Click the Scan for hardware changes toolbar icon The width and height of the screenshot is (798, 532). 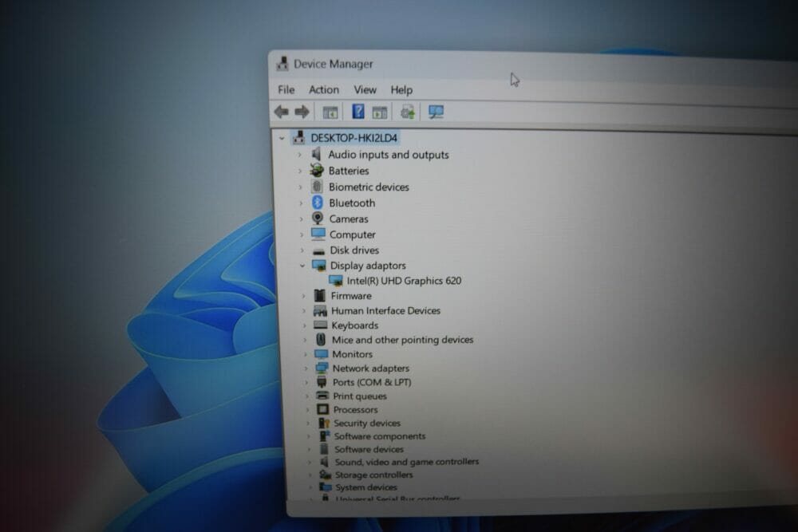[436, 112]
